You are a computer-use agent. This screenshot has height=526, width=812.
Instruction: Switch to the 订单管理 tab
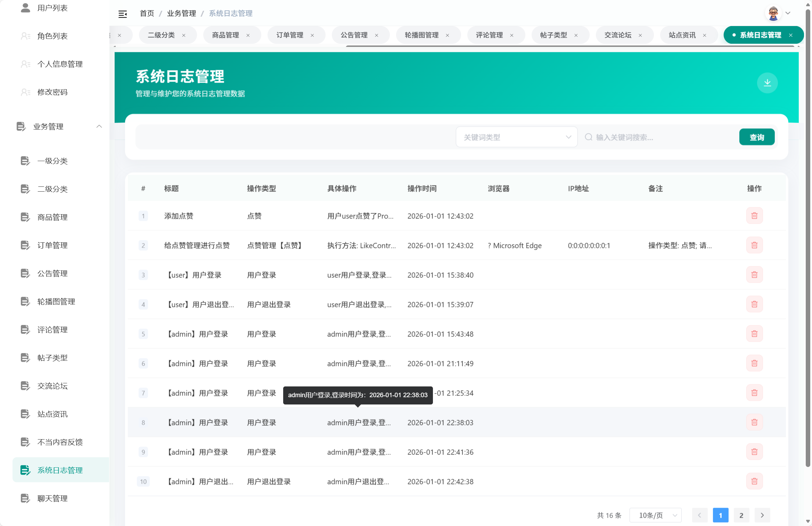[x=290, y=35]
